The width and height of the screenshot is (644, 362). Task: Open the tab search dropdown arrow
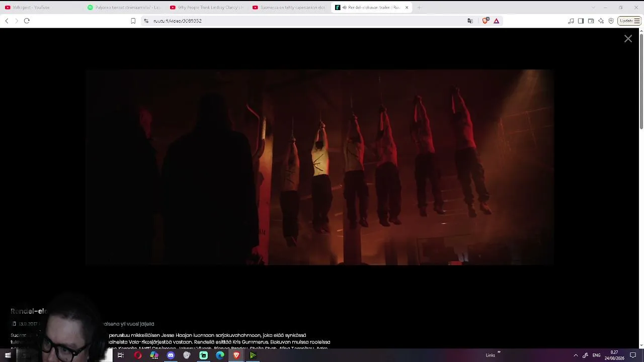[x=593, y=8]
